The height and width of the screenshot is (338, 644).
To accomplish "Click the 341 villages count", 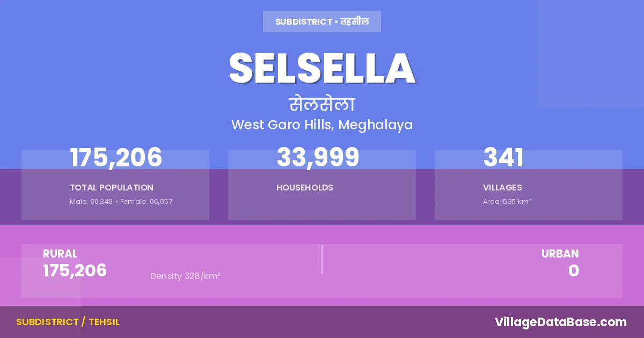I will pyautogui.click(x=503, y=158).
